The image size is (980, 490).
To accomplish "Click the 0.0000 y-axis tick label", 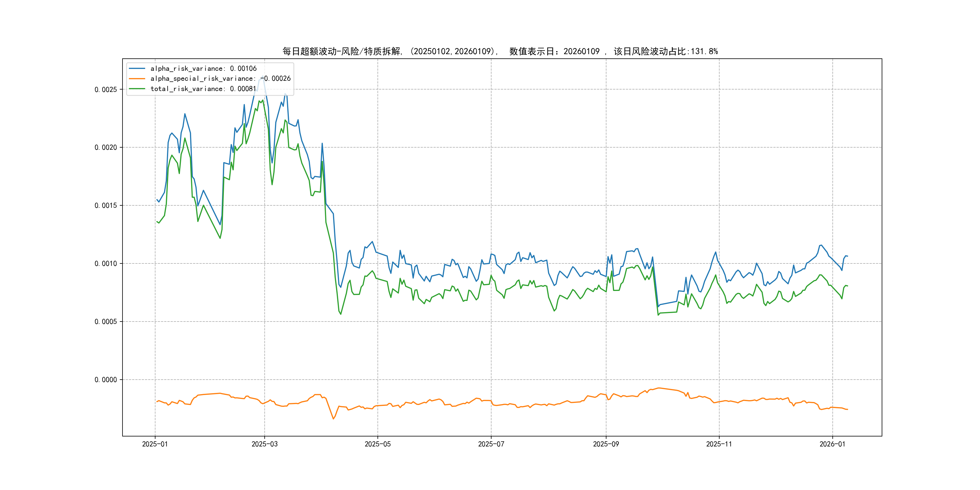I will 106,380.
